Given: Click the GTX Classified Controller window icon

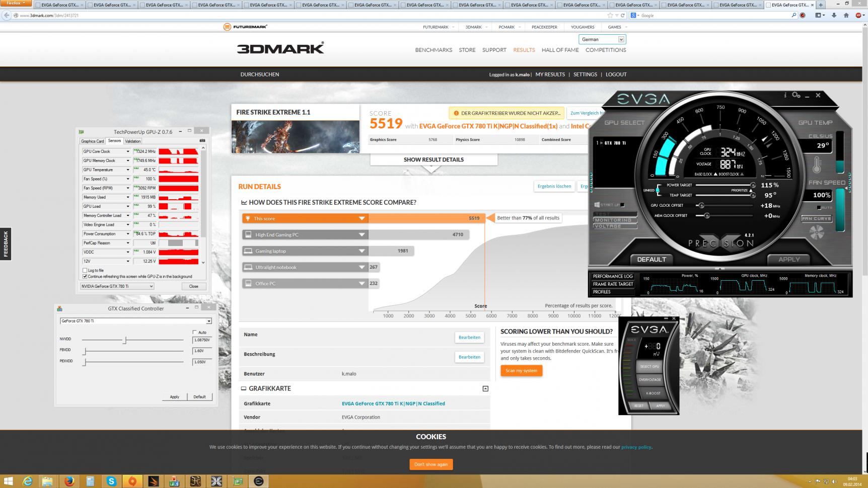Looking at the screenshot, I should (59, 308).
